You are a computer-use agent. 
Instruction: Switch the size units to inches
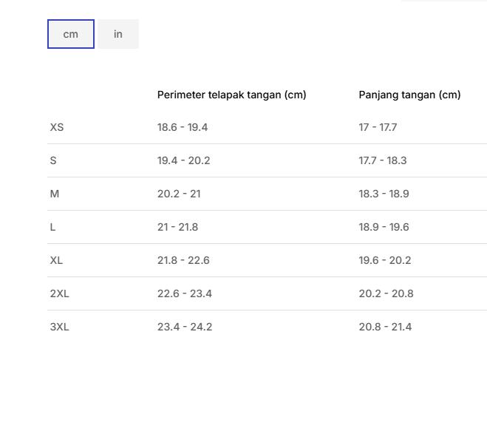coord(118,34)
